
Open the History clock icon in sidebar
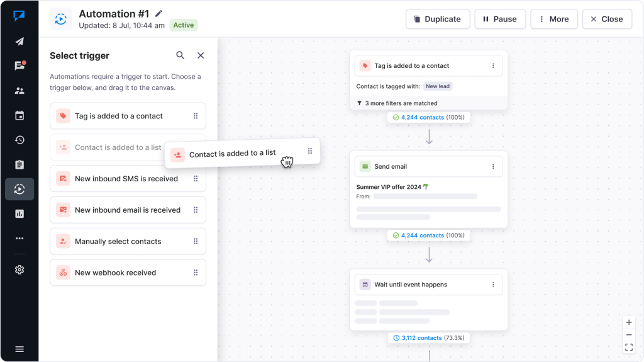pyautogui.click(x=19, y=140)
